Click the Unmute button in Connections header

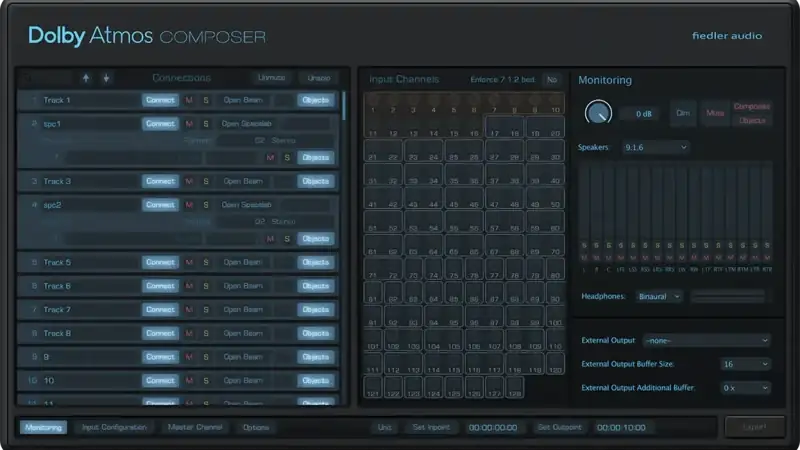[271, 78]
